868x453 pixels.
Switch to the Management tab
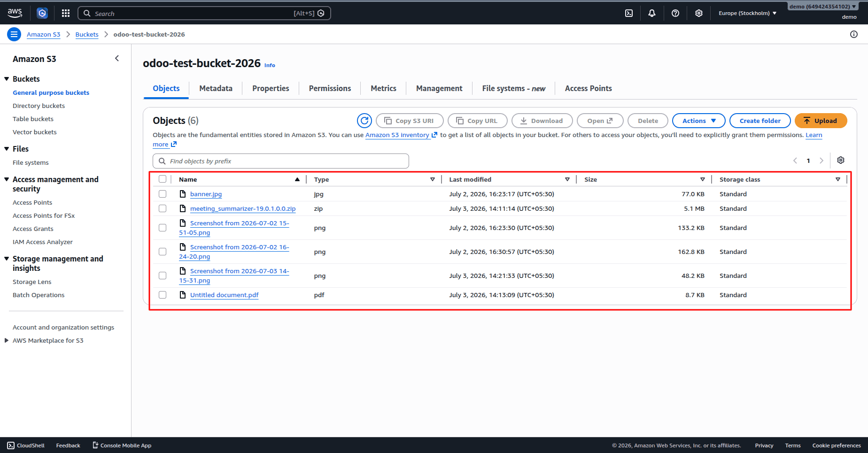click(x=439, y=88)
